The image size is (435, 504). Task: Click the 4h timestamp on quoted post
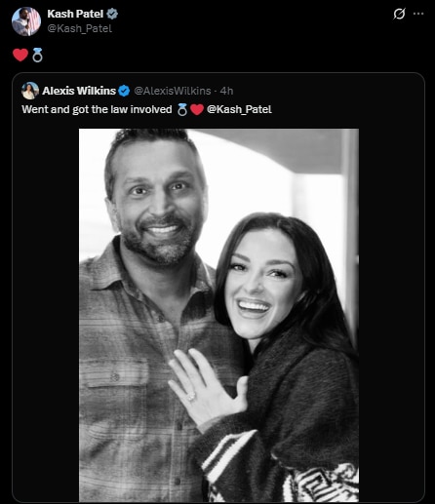(226, 91)
